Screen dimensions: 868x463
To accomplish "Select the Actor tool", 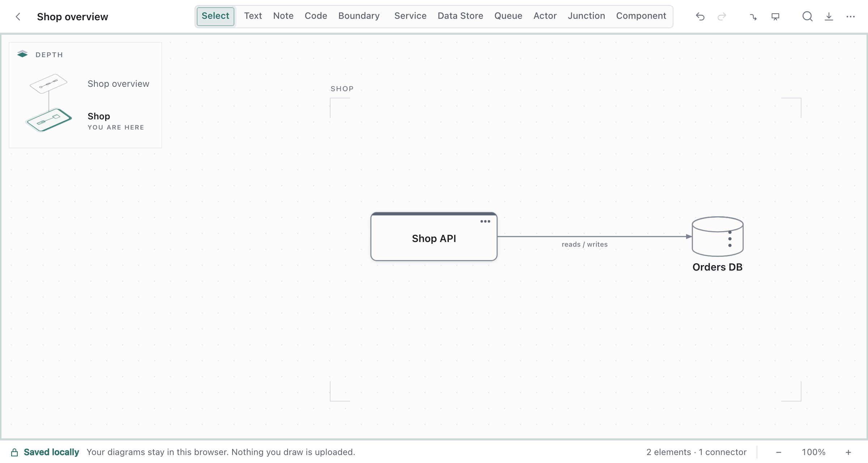I will (545, 16).
